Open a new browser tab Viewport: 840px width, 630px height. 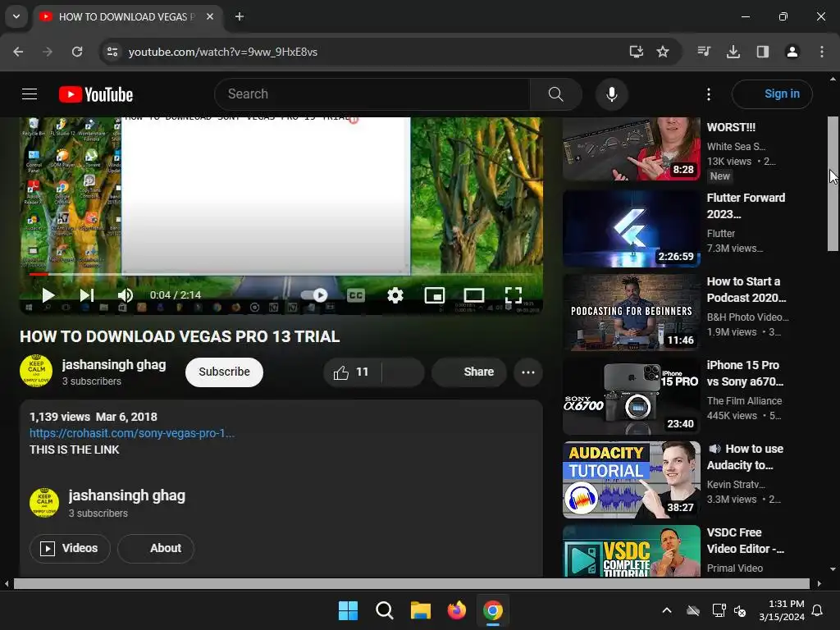tap(240, 16)
